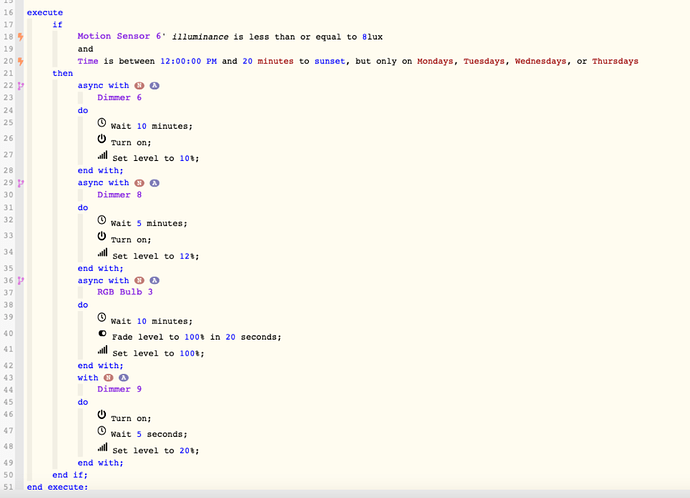690x498 pixels.
Task: Click 'Turn on;' under Dimmer 6
Action: (x=131, y=143)
